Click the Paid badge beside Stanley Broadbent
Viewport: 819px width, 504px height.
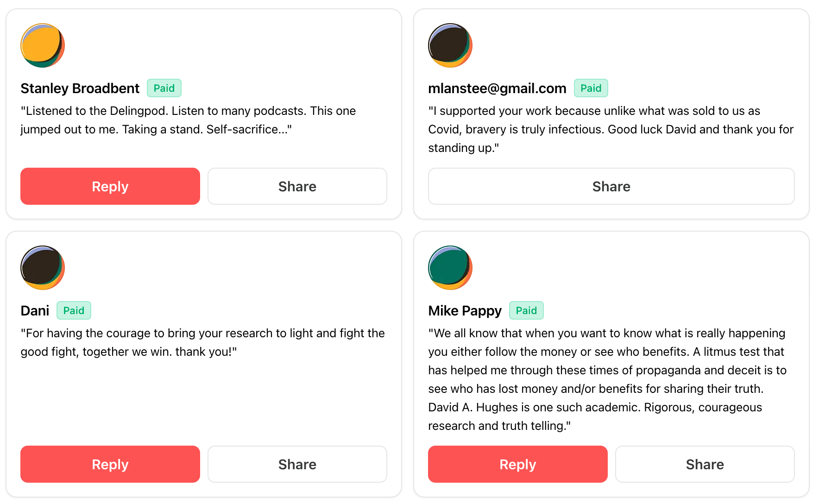click(164, 88)
